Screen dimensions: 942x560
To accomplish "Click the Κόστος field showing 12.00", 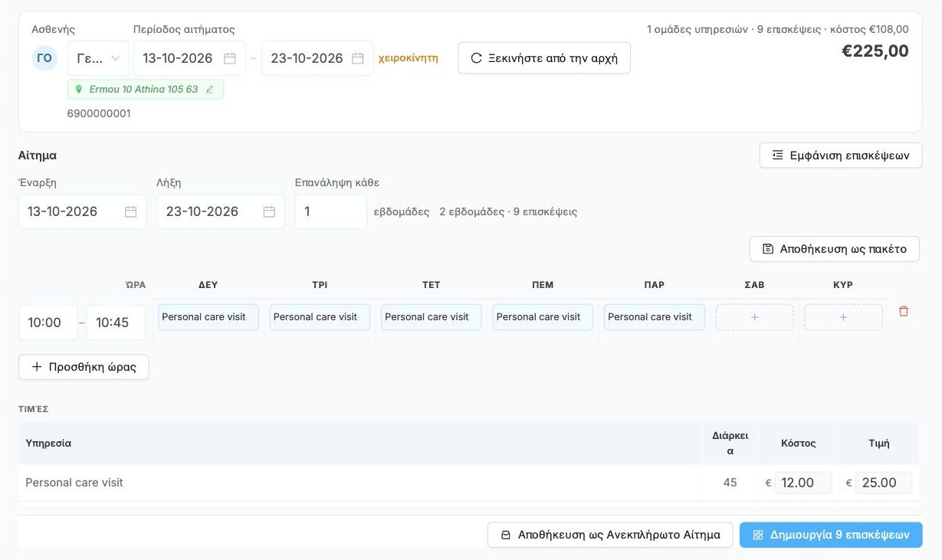I will coord(803,483).
